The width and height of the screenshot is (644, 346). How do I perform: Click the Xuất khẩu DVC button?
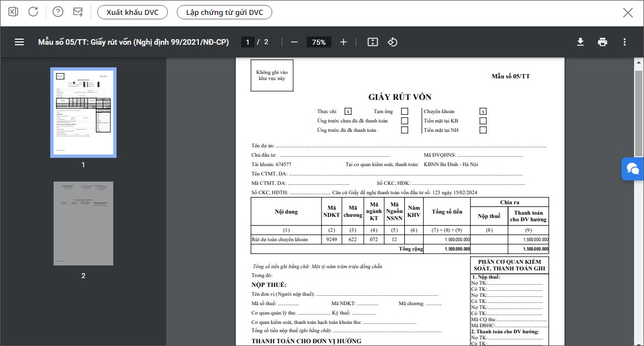tap(133, 12)
